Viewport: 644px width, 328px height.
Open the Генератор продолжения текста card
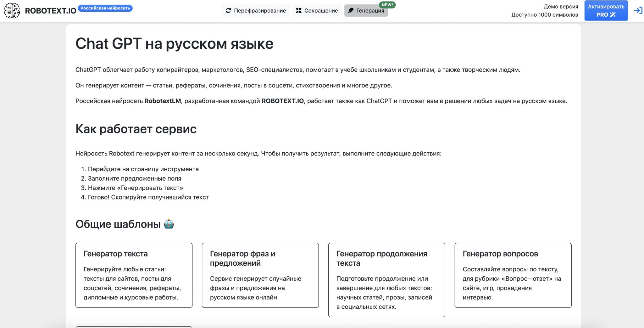pos(387,280)
